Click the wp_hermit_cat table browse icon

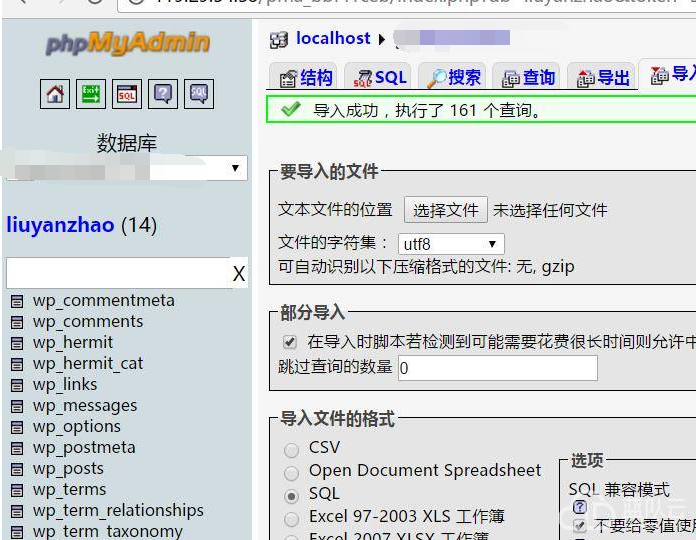[x=17, y=364]
